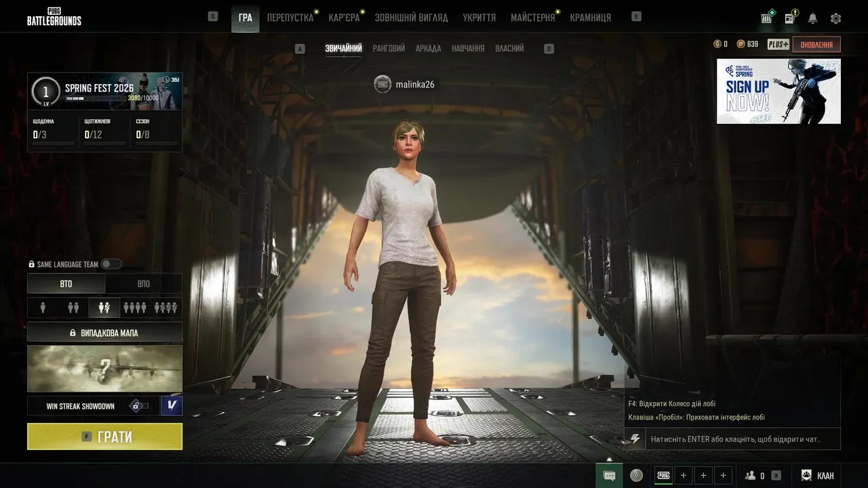This screenshot has width=868, height=488.
Task: Click the PLUS+ badge
Action: pyautogui.click(x=778, y=44)
